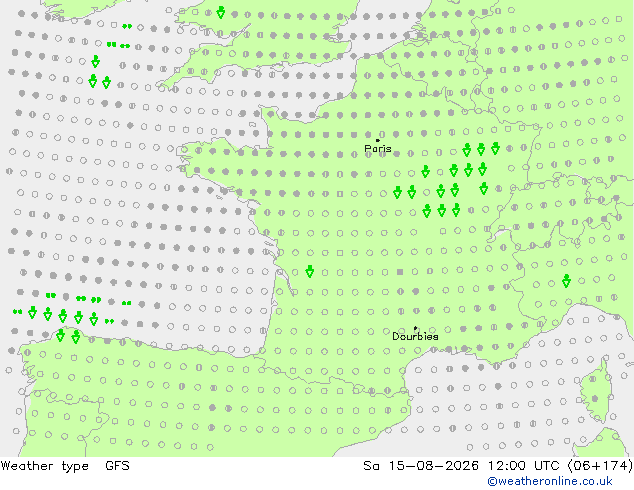Click the Dourbies location dot marker

(415, 328)
